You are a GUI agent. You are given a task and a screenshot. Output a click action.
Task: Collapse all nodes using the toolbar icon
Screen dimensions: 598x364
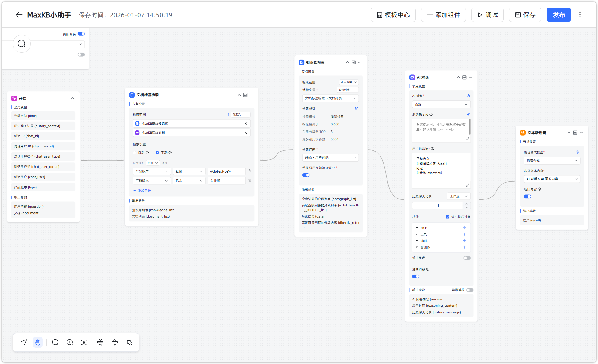click(100, 342)
